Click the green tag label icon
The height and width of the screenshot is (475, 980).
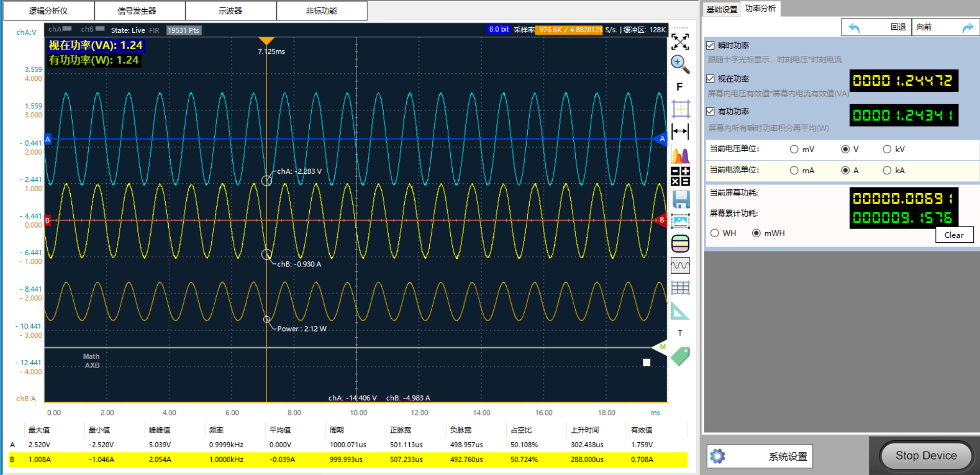point(680,356)
